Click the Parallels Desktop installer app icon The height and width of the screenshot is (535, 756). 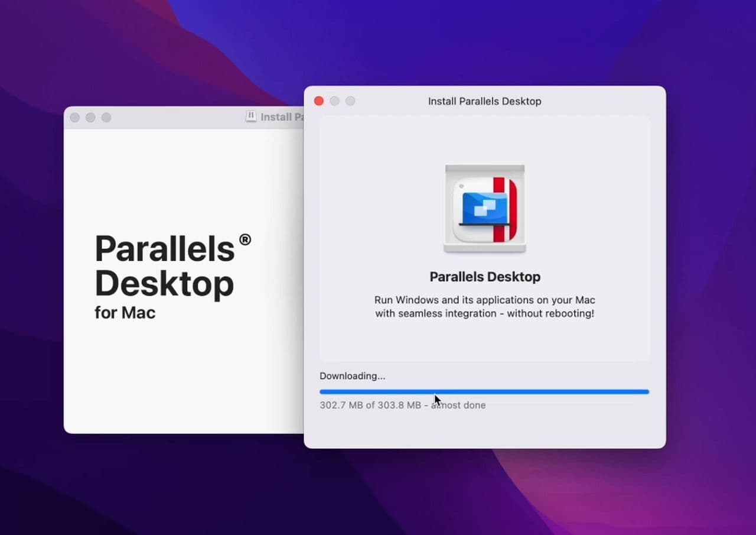484,209
